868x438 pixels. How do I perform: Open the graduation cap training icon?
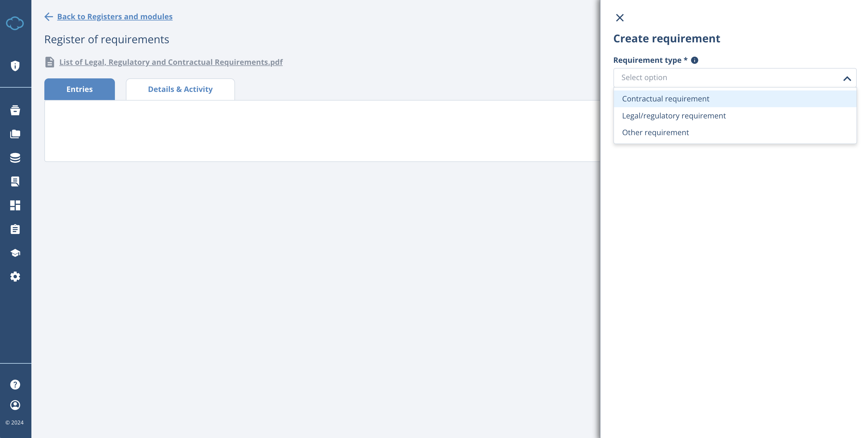pos(15,253)
